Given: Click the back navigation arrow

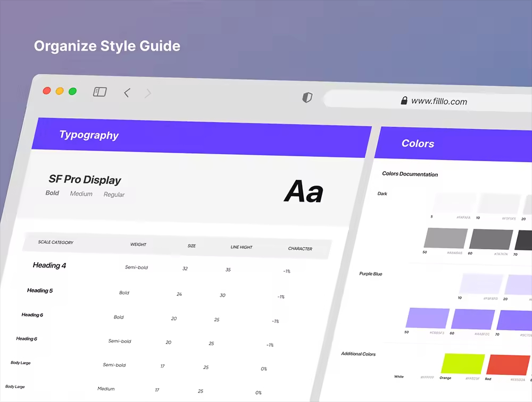Looking at the screenshot, I should pos(127,93).
